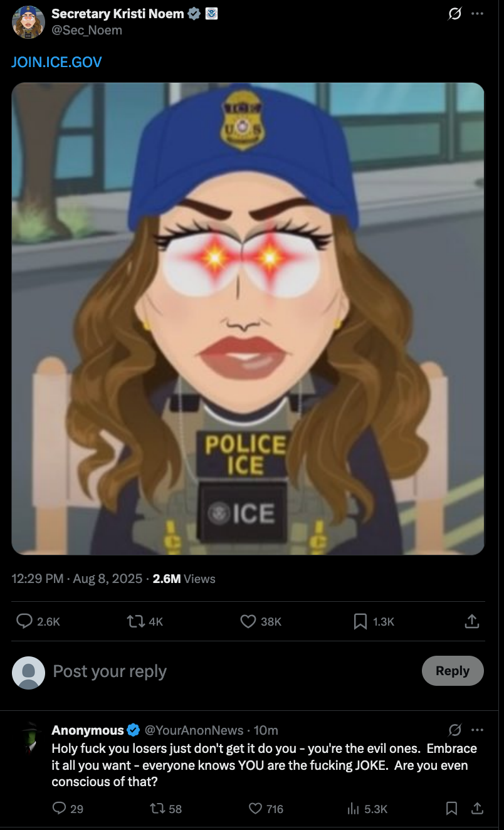Open more options on the Anonymous reply

click(x=478, y=730)
